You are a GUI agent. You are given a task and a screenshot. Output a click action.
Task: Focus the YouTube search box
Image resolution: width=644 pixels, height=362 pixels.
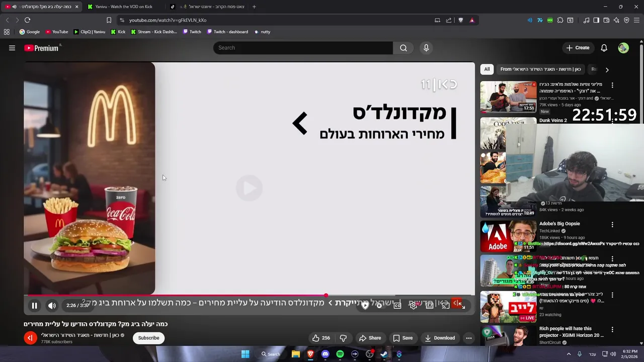[303, 48]
